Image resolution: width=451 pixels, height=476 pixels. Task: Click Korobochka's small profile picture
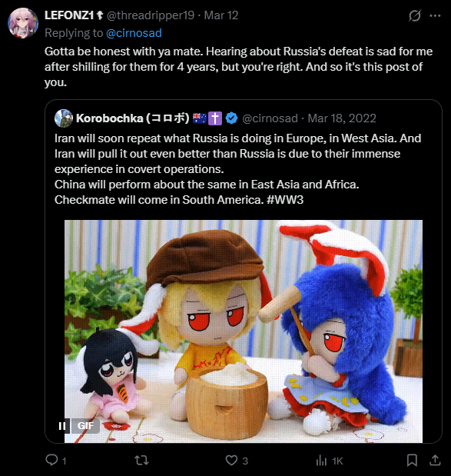coord(64,118)
